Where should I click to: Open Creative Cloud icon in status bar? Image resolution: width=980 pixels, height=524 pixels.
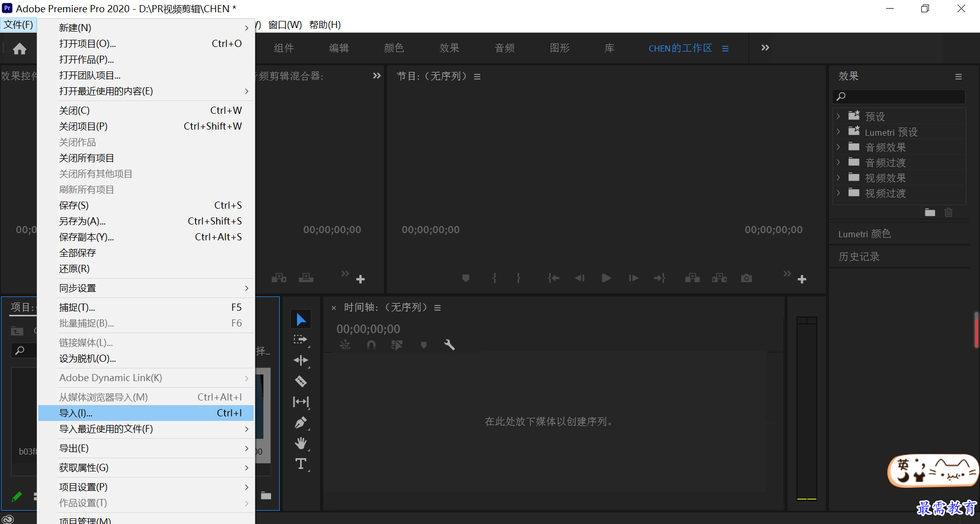coord(7,519)
